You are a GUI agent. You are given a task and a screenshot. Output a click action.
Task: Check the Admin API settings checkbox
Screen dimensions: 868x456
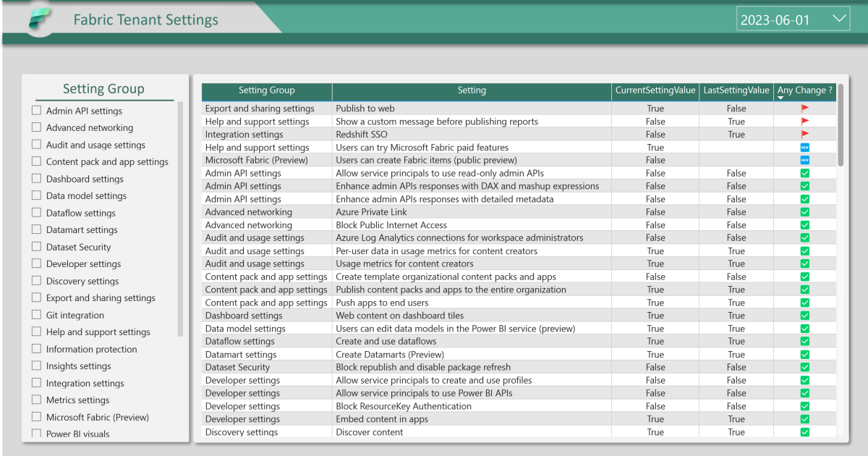point(36,111)
